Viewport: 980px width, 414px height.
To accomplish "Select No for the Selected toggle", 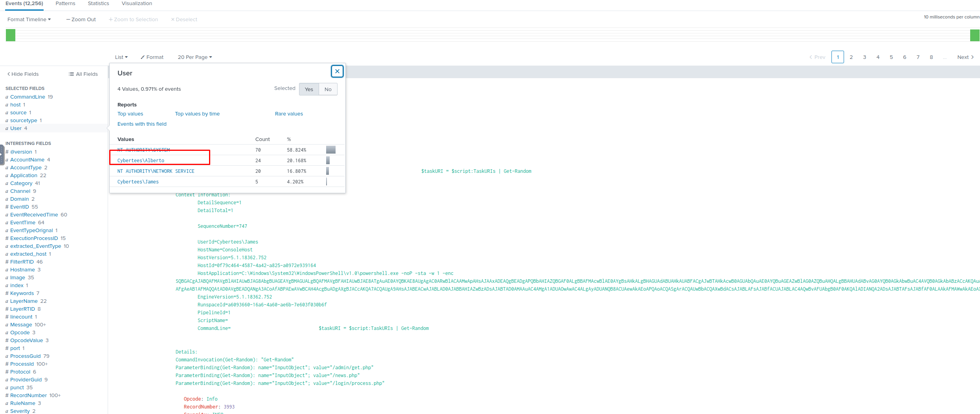I will (x=328, y=90).
